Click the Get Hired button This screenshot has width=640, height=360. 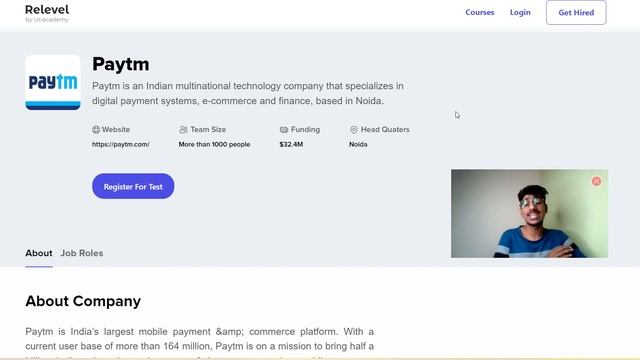tap(576, 13)
